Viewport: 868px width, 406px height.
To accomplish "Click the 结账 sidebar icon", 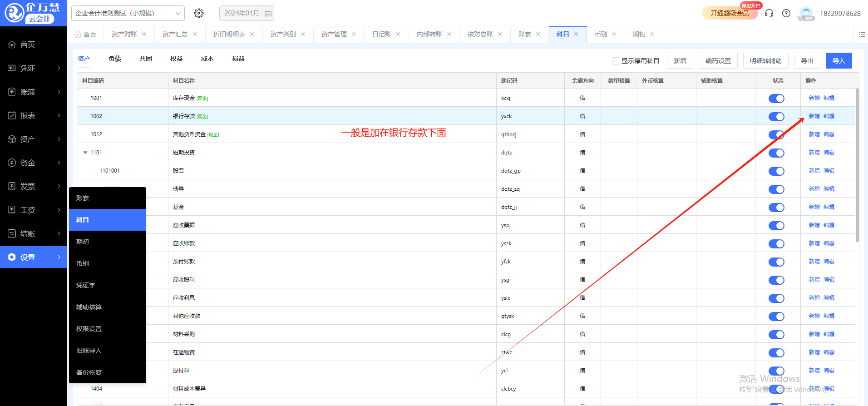I will tap(12, 233).
